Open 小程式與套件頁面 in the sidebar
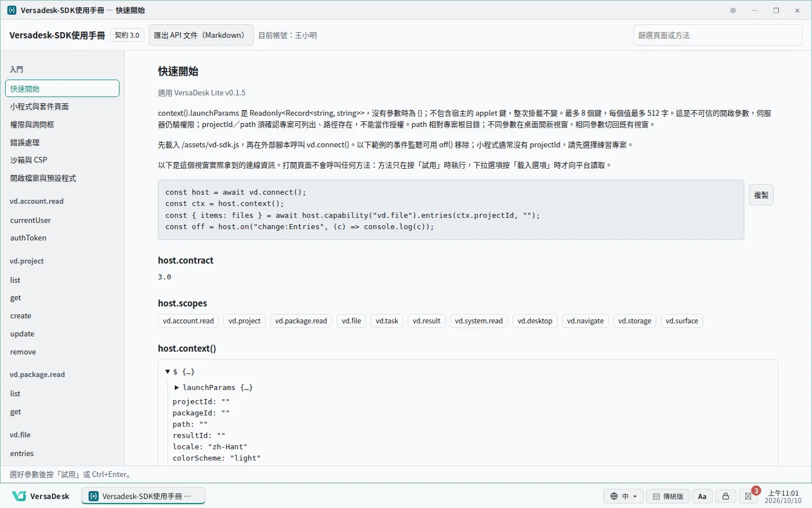 (x=62, y=107)
